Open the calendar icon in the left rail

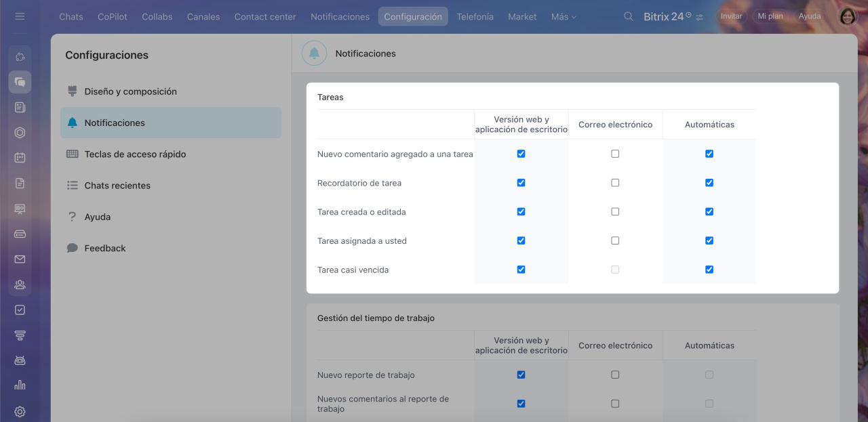[20, 158]
